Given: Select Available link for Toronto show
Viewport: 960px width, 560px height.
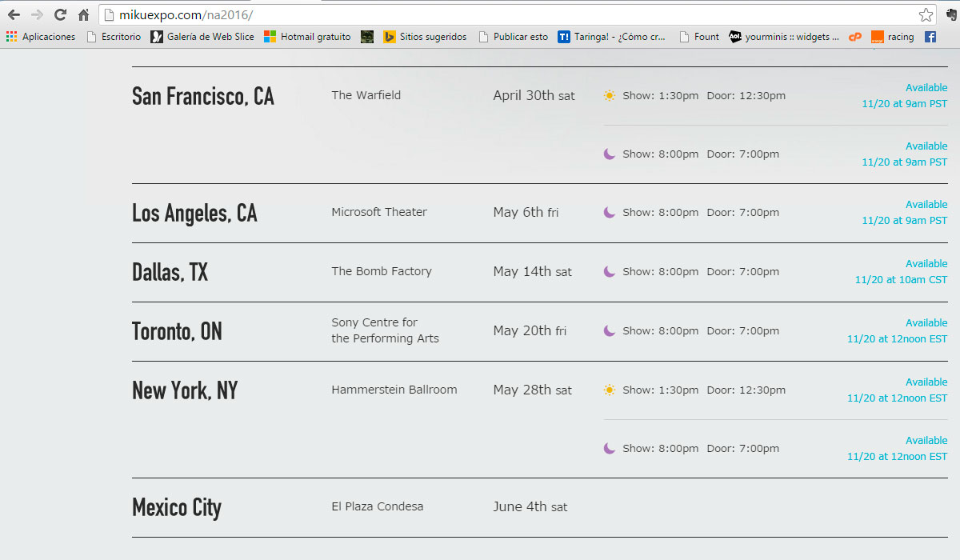Looking at the screenshot, I should pos(926,323).
